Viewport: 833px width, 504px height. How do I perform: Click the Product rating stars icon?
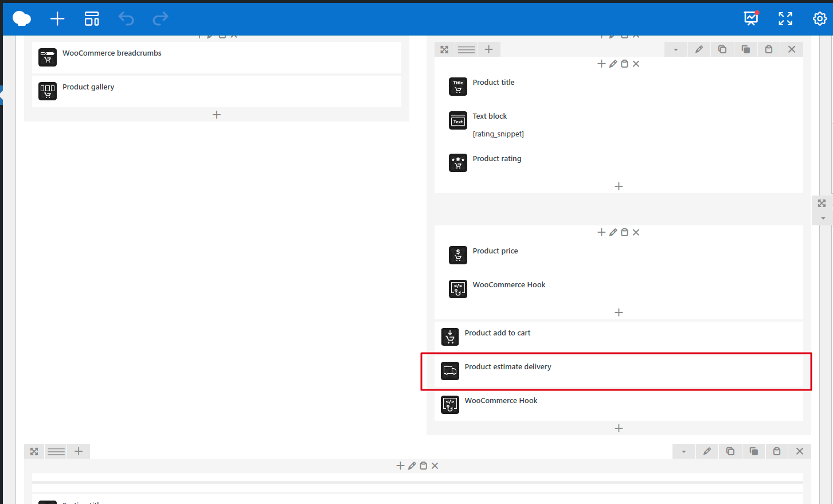pyautogui.click(x=458, y=163)
